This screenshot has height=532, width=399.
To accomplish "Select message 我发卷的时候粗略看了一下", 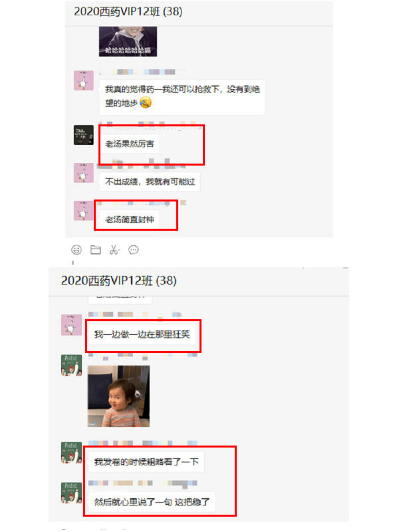I will pos(146,462).
